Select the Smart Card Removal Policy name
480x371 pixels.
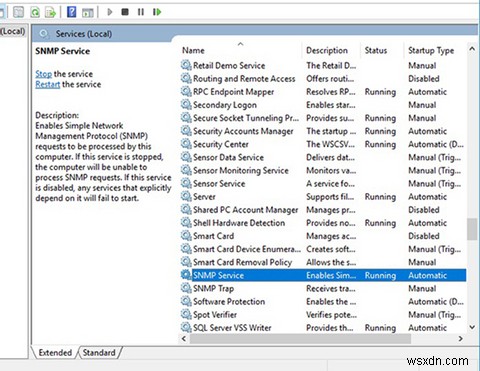coord(242,262)
